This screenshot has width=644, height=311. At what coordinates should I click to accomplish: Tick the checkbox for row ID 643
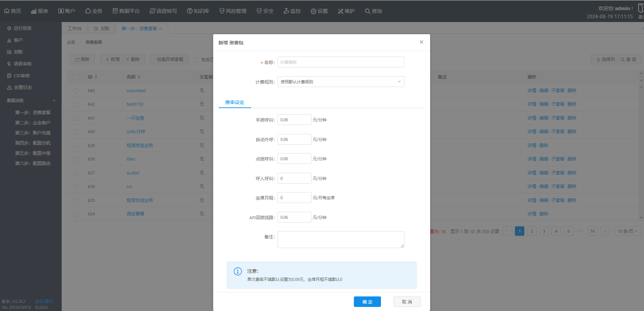[76, 91]
